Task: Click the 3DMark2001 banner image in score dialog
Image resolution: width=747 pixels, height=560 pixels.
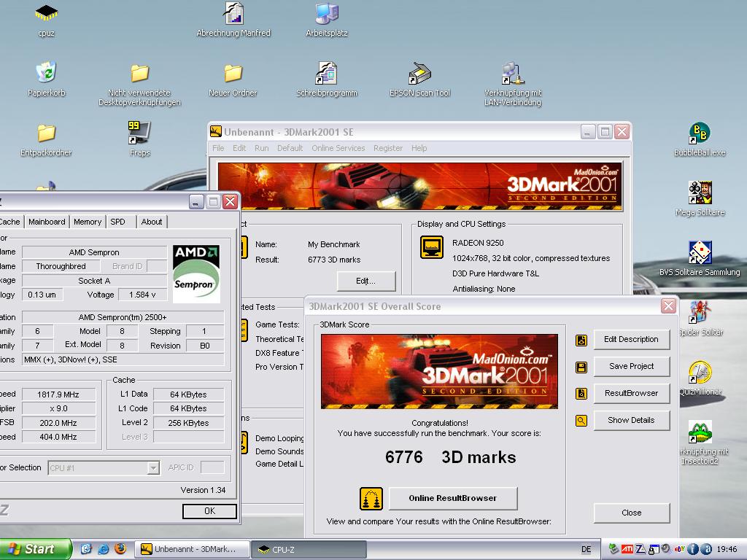Action: 439,371
